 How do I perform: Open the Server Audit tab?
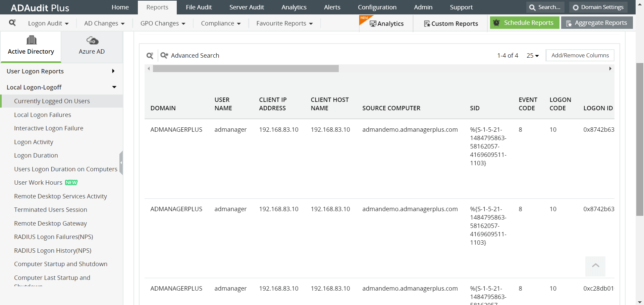tap(247, 7)
